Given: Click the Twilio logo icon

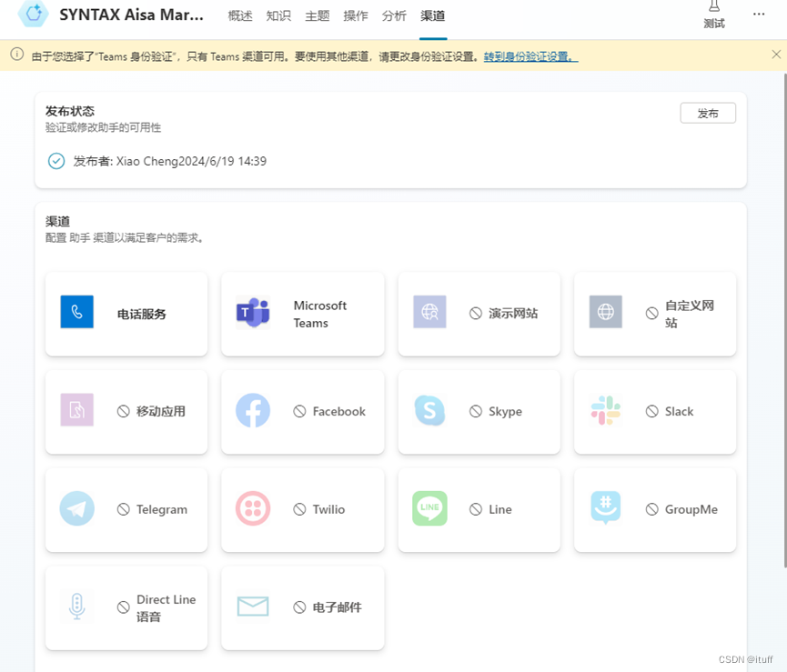Looking at the screenshot, I should pyautogui.click(x=253, y=508).
